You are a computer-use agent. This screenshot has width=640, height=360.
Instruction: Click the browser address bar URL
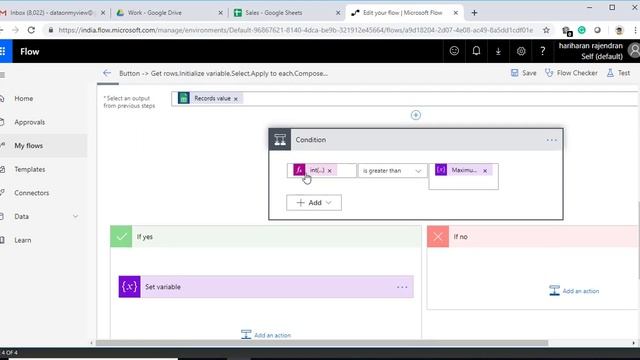(x=296, y=30)
